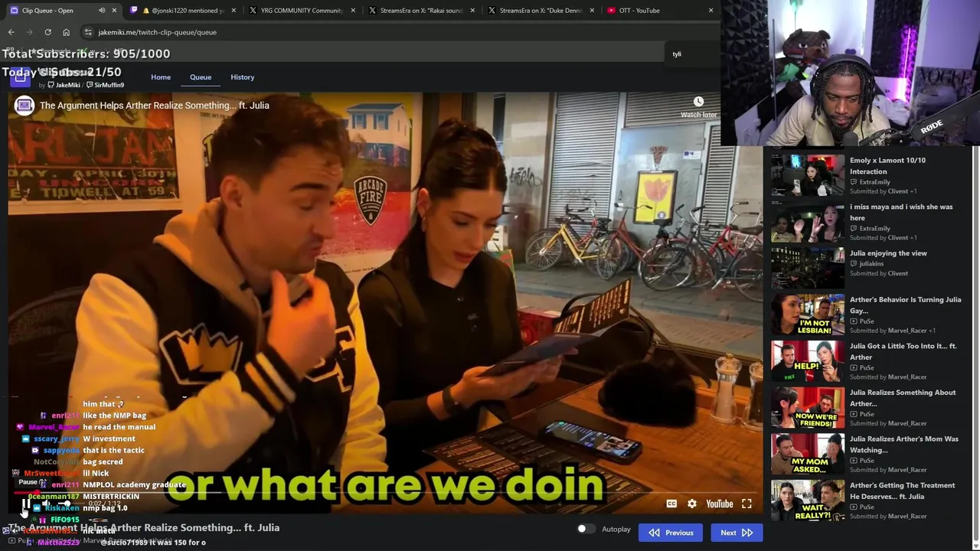This screenshot has width=980, height=551.
Task: Go to the Previous clip
Action: (671, 533)
